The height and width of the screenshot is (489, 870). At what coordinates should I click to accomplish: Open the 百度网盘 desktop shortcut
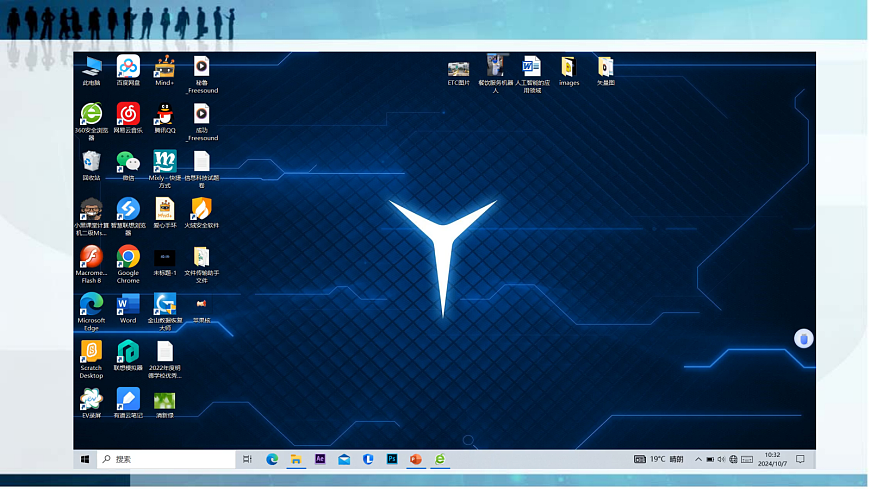pos(128,68)
